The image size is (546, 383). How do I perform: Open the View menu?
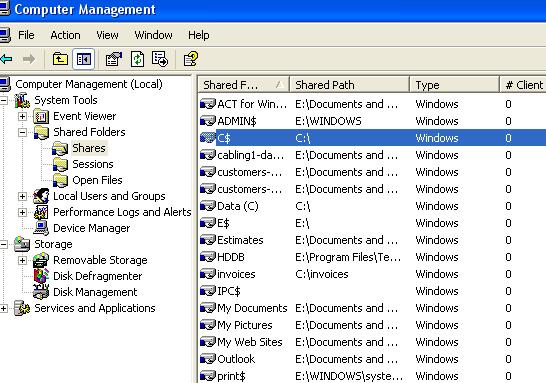[107, 35]
